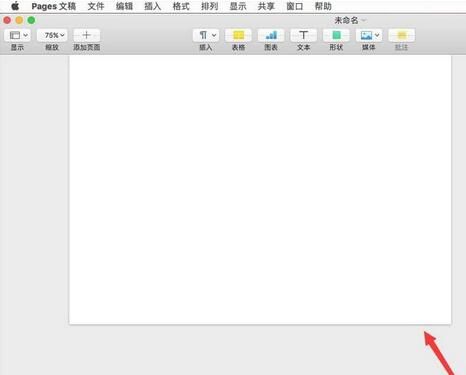Screen dimensions: 466x375
Task: Expand the 未命名 title dropdown arrow
Action: (x=363, y=20)
